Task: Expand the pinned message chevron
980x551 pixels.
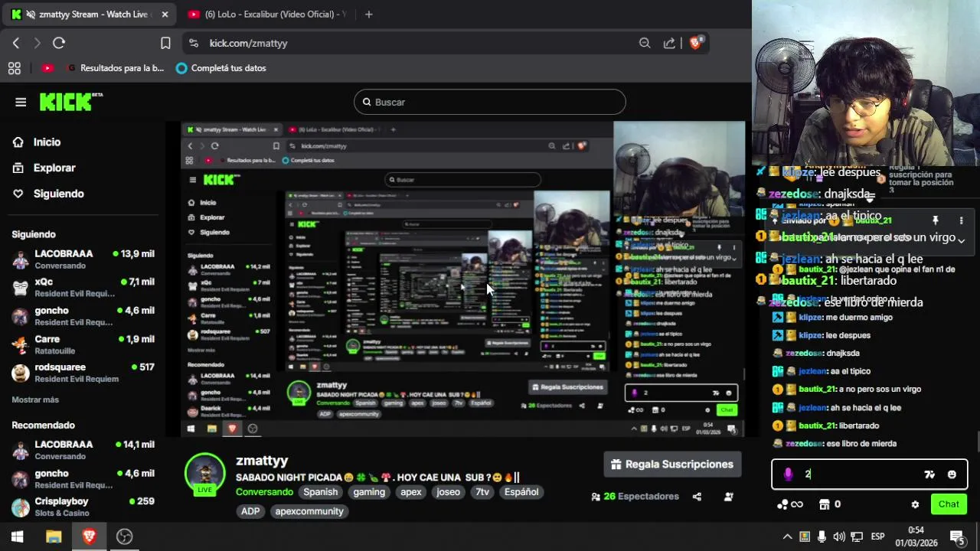Action: click(961, 240)
